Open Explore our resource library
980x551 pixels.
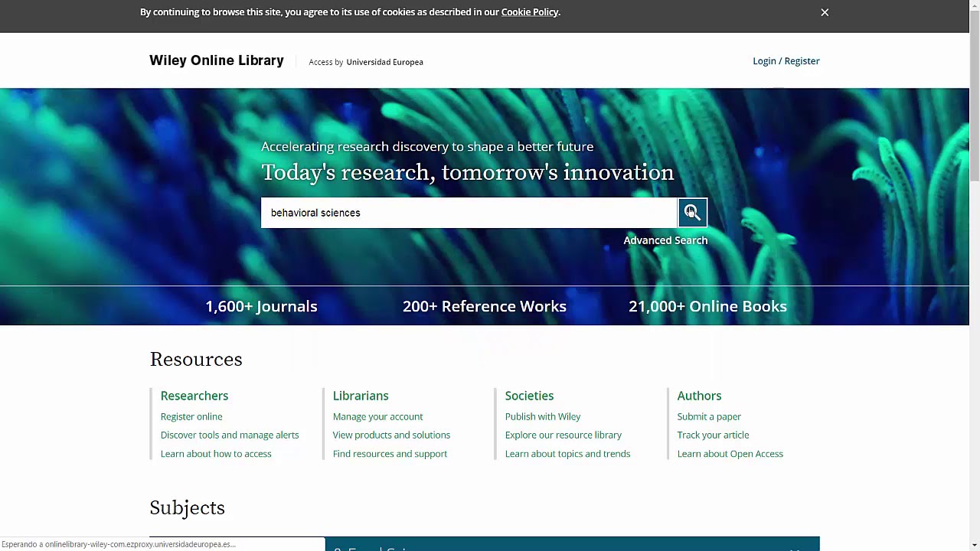pyautogui.click(x=563, y=435)
